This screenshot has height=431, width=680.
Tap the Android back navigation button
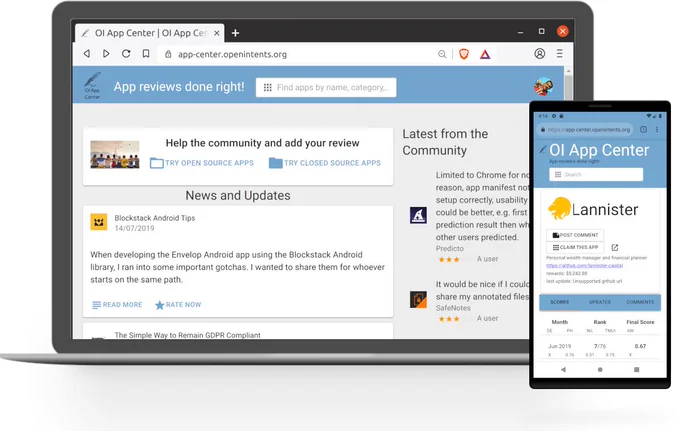(563, 369)
